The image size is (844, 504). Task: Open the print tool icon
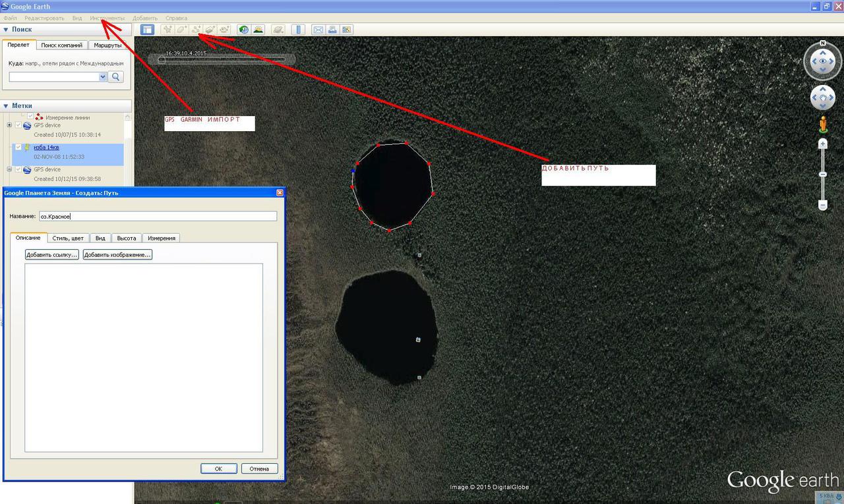click(333, 30)
